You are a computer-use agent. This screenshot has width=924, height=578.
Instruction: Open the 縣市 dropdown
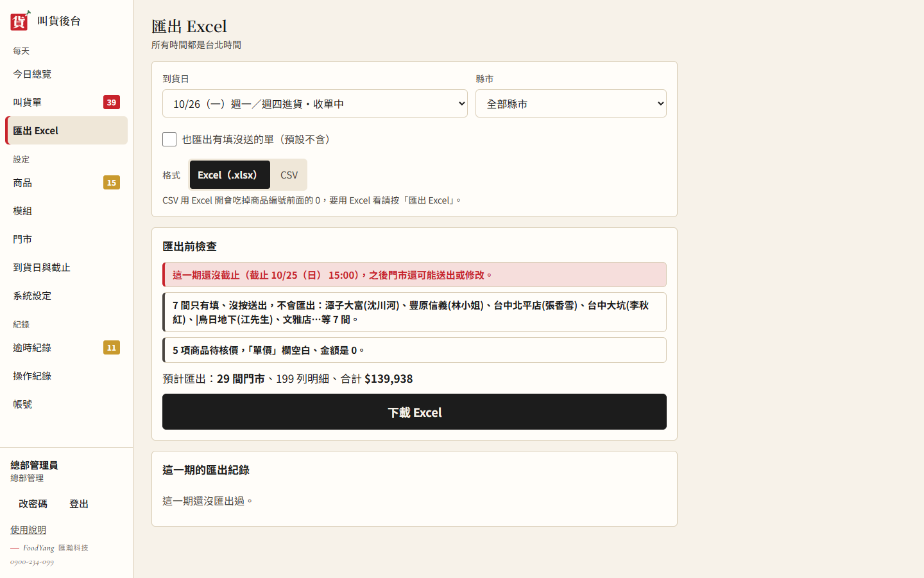coord(571,103)
